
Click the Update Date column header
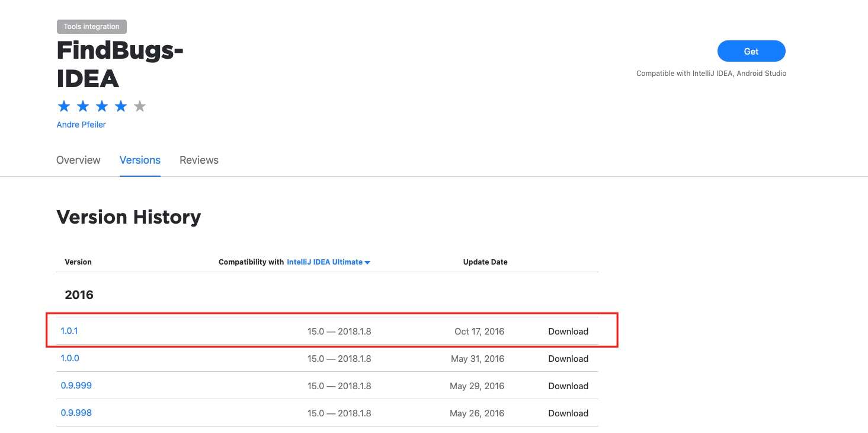(485, 262)
